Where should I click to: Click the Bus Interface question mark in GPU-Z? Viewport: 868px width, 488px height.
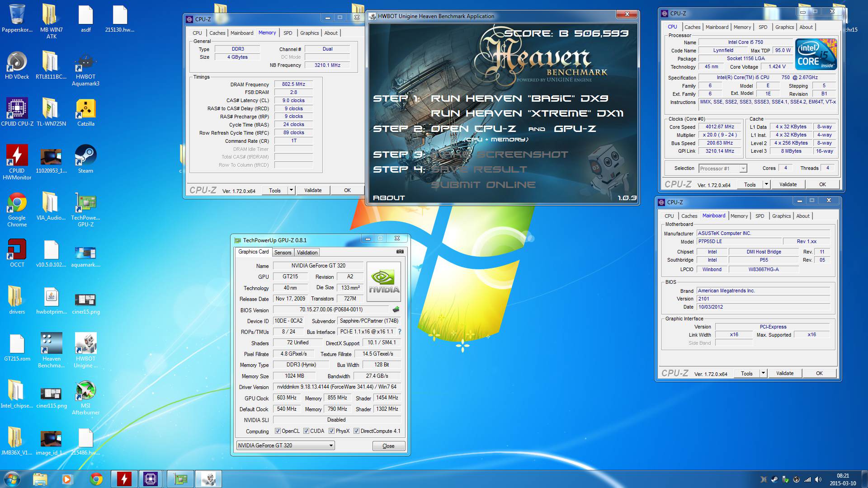pyautogui.click(x=400, y=332)
